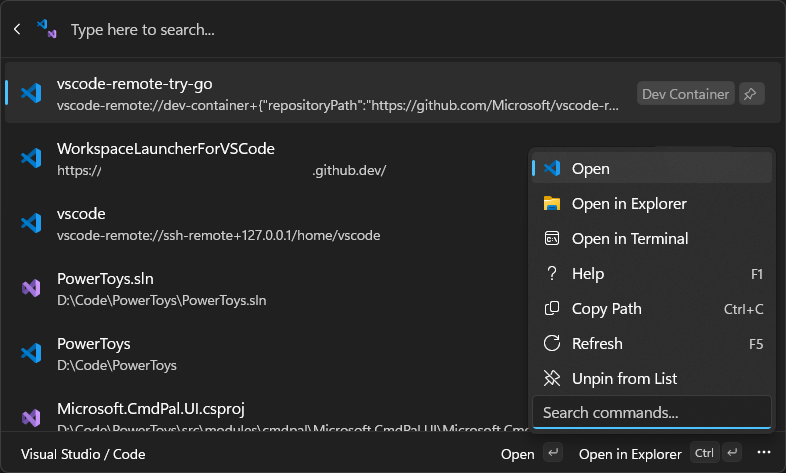Click the VS Code icon of WorkspaceLauncherForVSCode
Viewport: 786px width, 473px height.
pos(31,158)
